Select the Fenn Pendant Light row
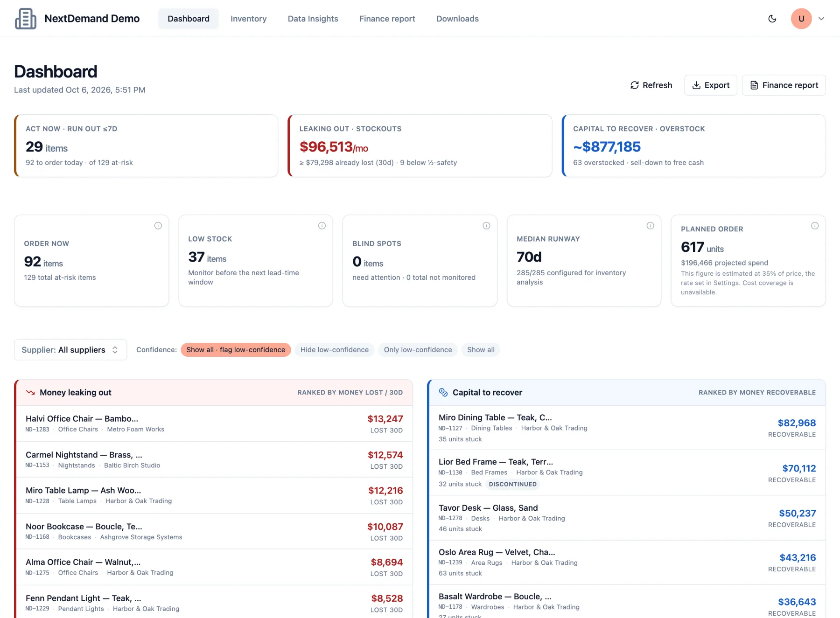 [x=215, y=603]
